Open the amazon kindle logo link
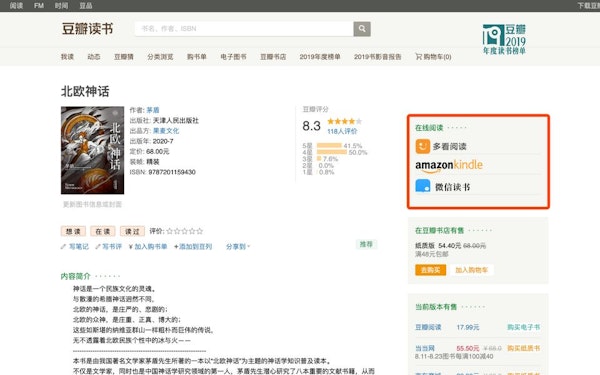The width and height of the screenshot is (600, 375). (x=449, y=165)
